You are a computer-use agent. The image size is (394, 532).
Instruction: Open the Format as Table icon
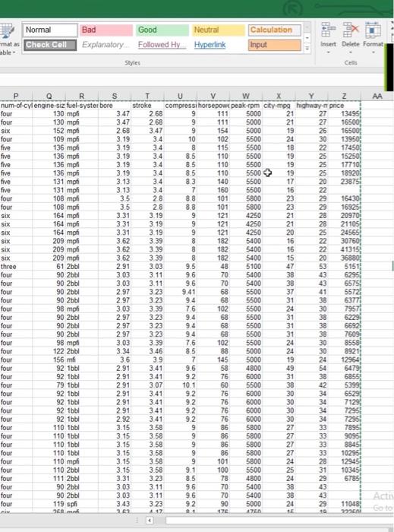point(7,32)
